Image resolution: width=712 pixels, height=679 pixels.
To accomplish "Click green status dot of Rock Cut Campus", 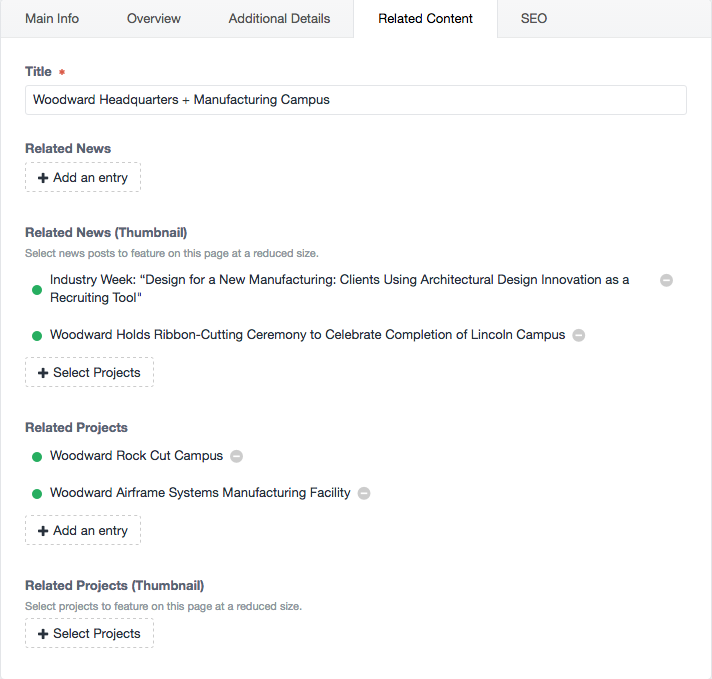I will click(x=37, y=457).
